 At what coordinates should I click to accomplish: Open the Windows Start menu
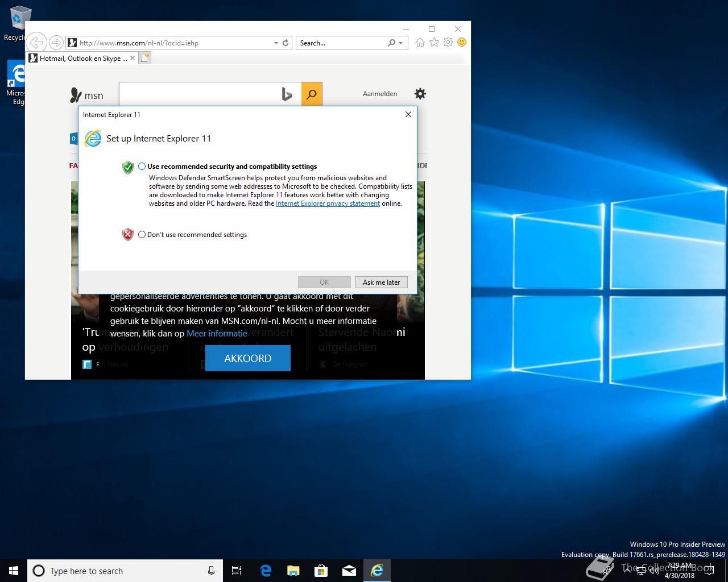pos(14,571)
